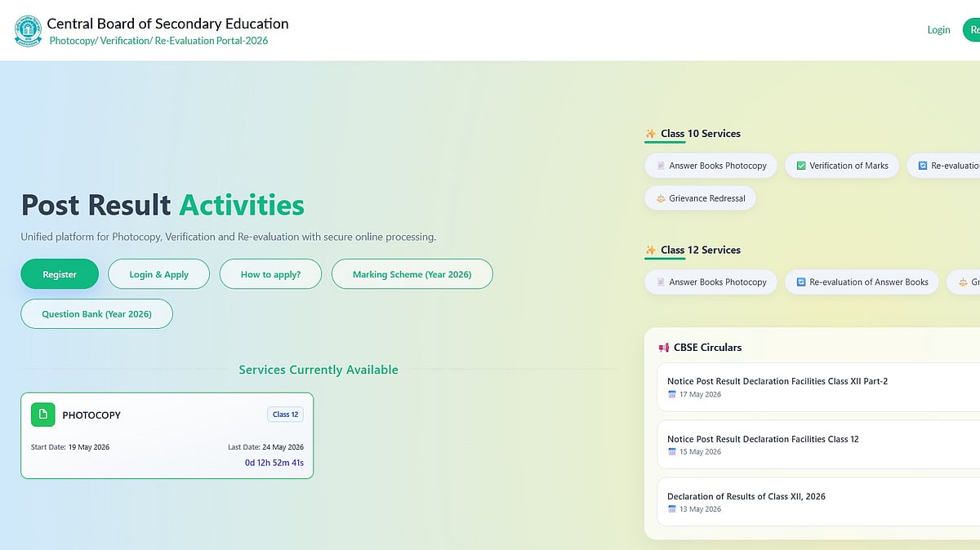
Task: Click calendar icon next to 17 May 2026
Action: tap(672, 394)
